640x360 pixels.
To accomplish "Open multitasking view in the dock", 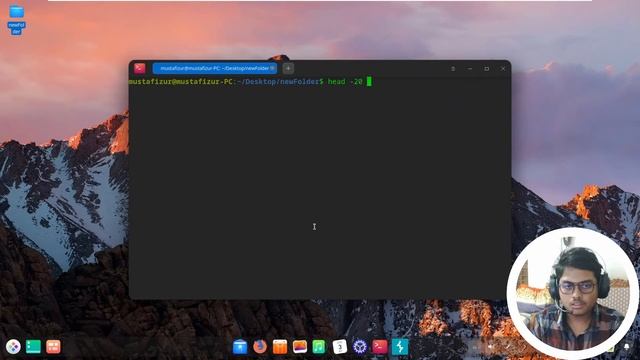I will (53, 347).
